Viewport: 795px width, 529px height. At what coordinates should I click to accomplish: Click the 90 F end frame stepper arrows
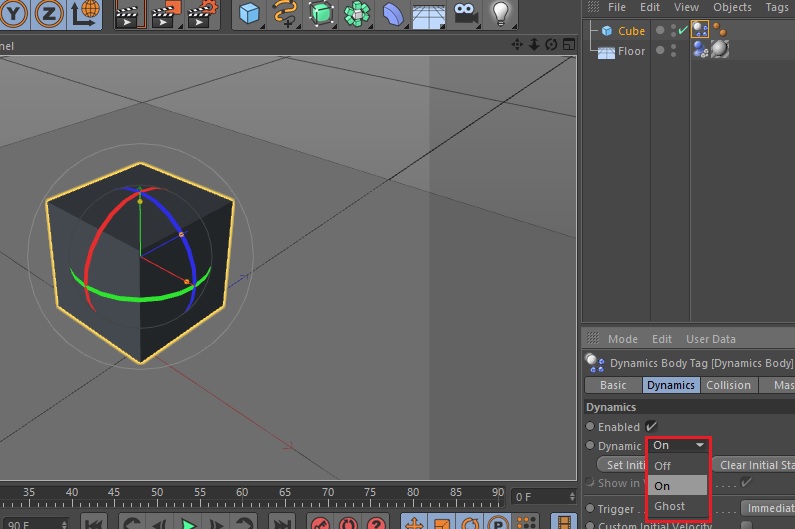tap(64, 524)
